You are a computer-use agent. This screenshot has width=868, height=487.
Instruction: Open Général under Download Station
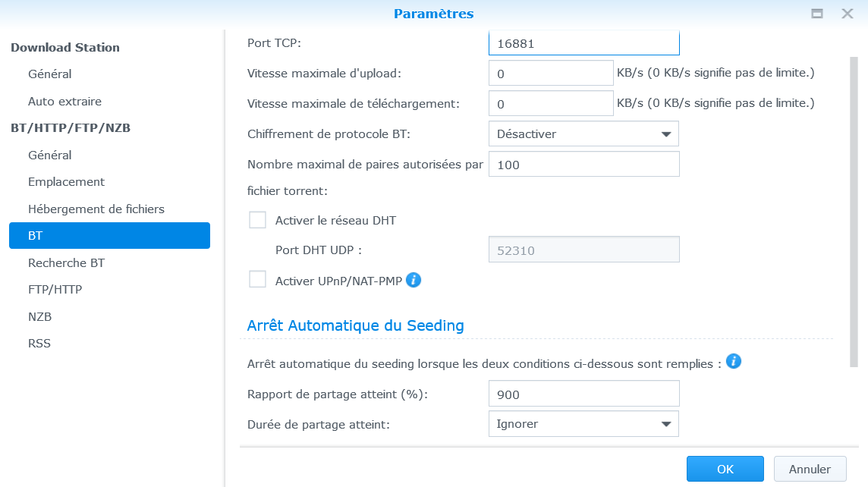coord(50,74)
